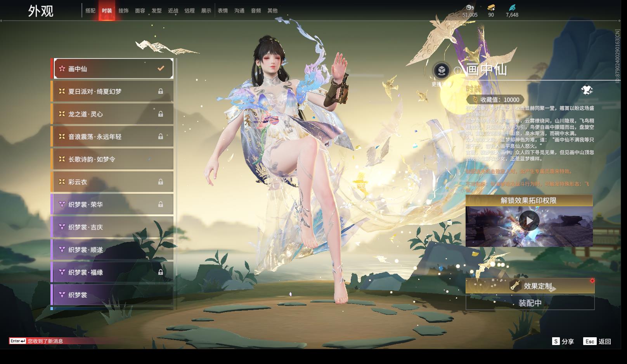627x364 pixels.
Task: Select 夏日派对·绮夏幻梦 outfit
Action: tap(113, 91)
